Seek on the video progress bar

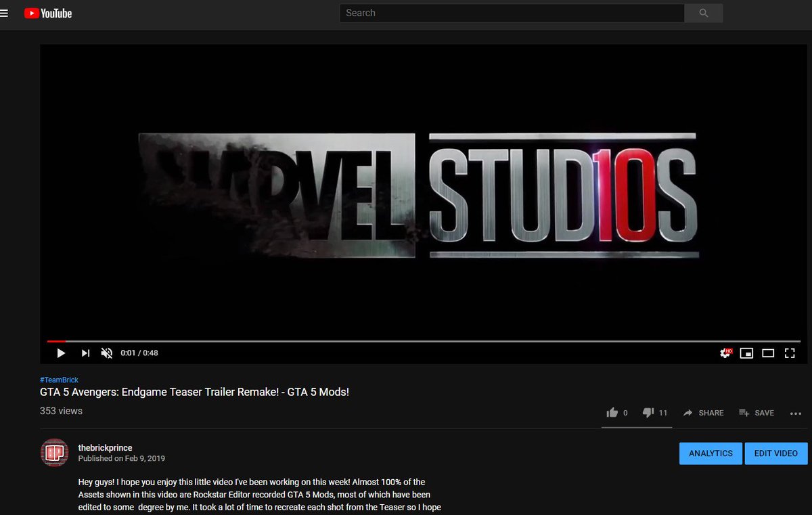423,341
